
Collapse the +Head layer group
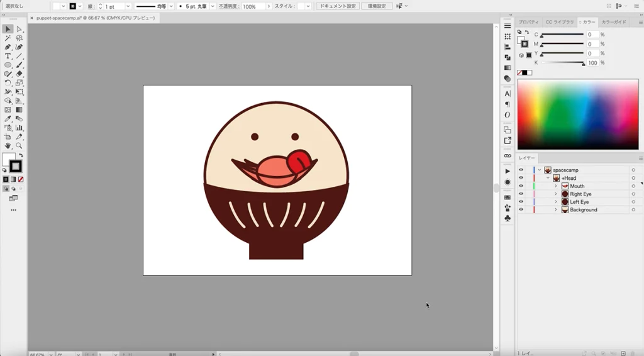click(x=548, y=178)
